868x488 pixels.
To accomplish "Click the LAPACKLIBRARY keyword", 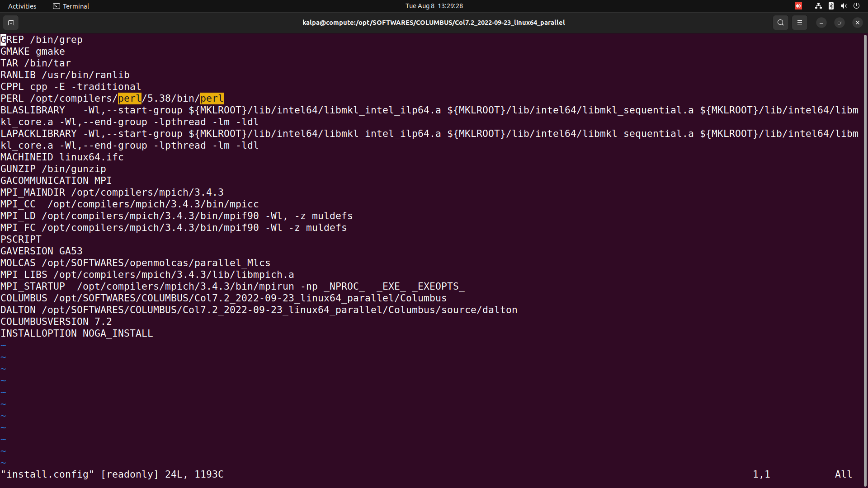I will (38, 134).
